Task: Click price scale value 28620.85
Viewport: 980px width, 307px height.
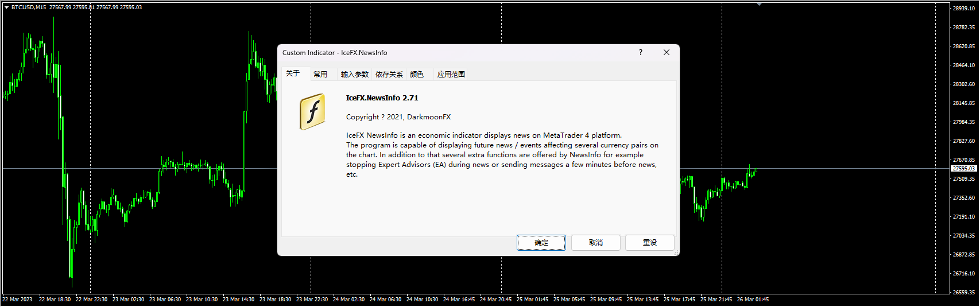Action: click(964, 46)
